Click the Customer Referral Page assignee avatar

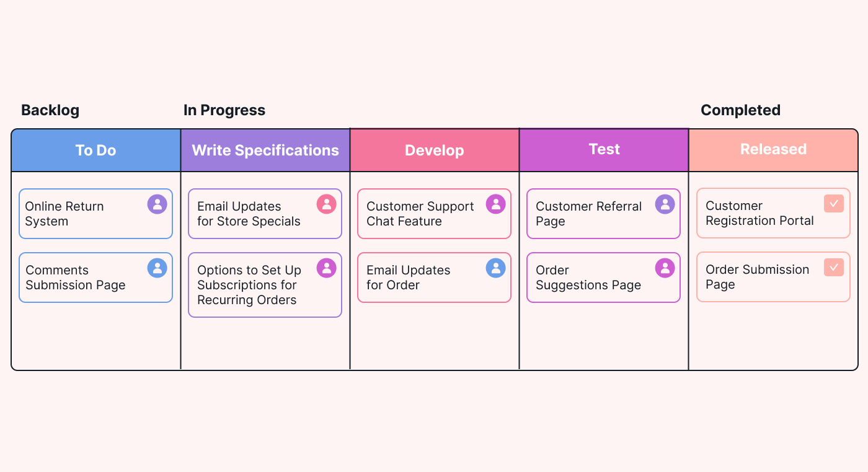[x=665, y=204]
